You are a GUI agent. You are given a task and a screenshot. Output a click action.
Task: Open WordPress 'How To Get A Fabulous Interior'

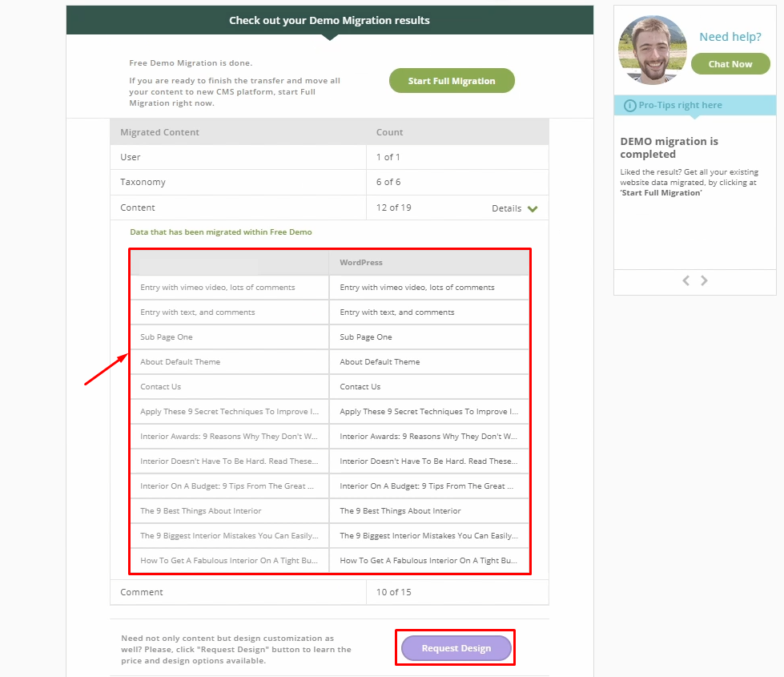pyautogui.click(x=428, y=561)
